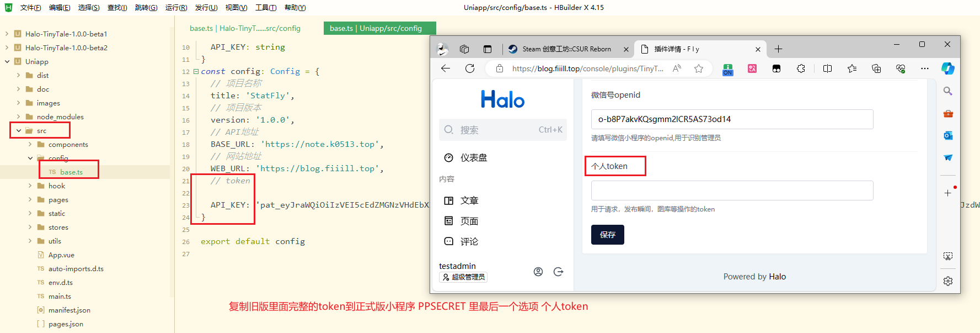Open 评论 in Halo sidebar
The height and width of the screenshot is (333, 980).
coord(469,241)
